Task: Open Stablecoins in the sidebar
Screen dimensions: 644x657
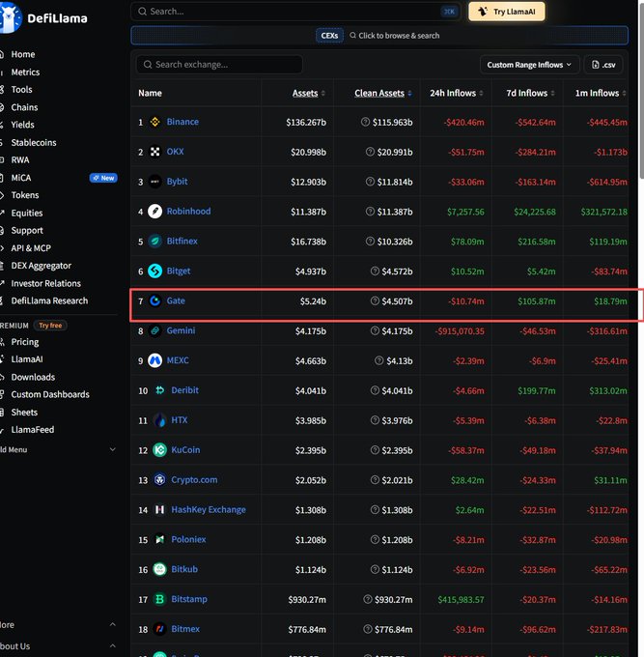Action: click(x=34, y=142)
